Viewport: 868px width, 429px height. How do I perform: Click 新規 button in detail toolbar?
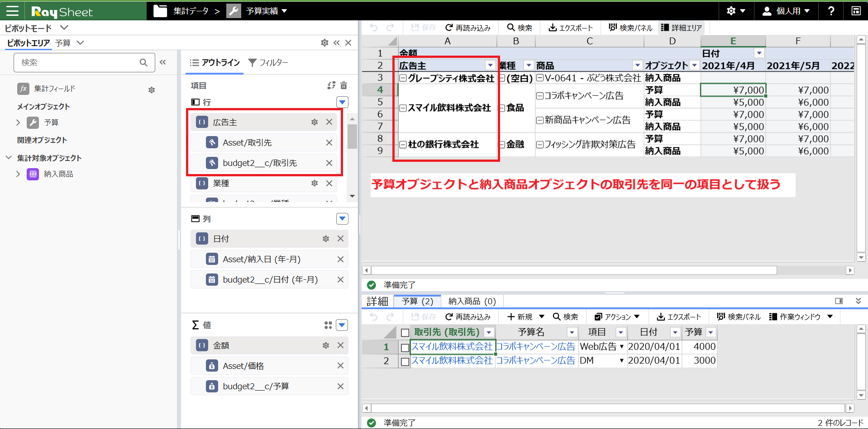(x=520, y=317)
